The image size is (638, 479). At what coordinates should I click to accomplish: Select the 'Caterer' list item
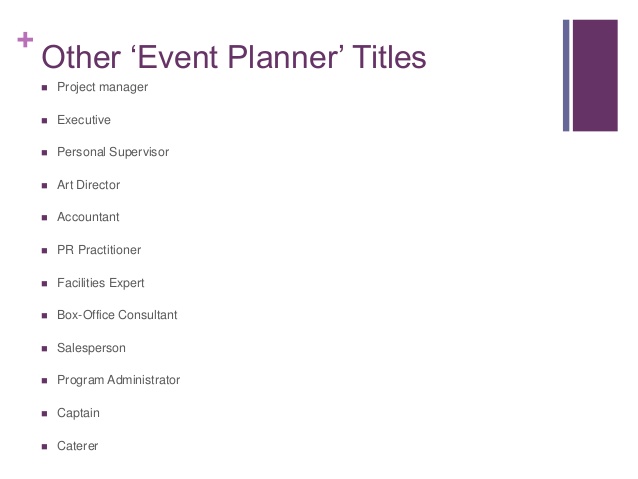[x=78, y=446]
